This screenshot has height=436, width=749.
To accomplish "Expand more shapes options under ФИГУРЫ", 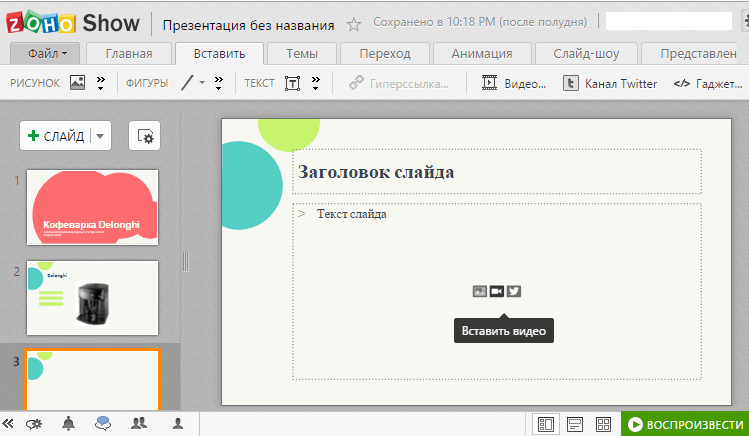I will tap(220, 84).
